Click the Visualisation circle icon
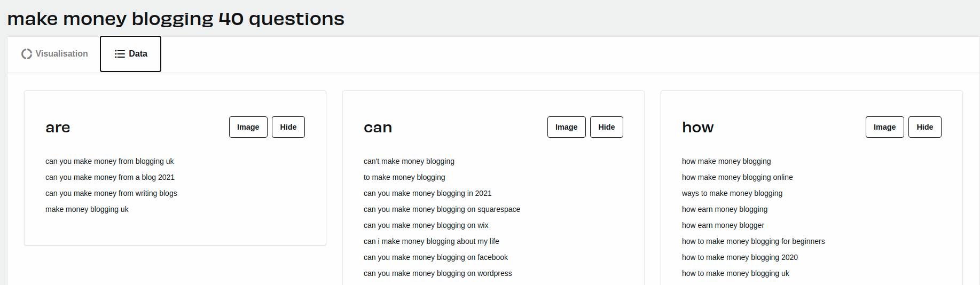The width and height of the screenshot is (980, 285). point(27,54)
